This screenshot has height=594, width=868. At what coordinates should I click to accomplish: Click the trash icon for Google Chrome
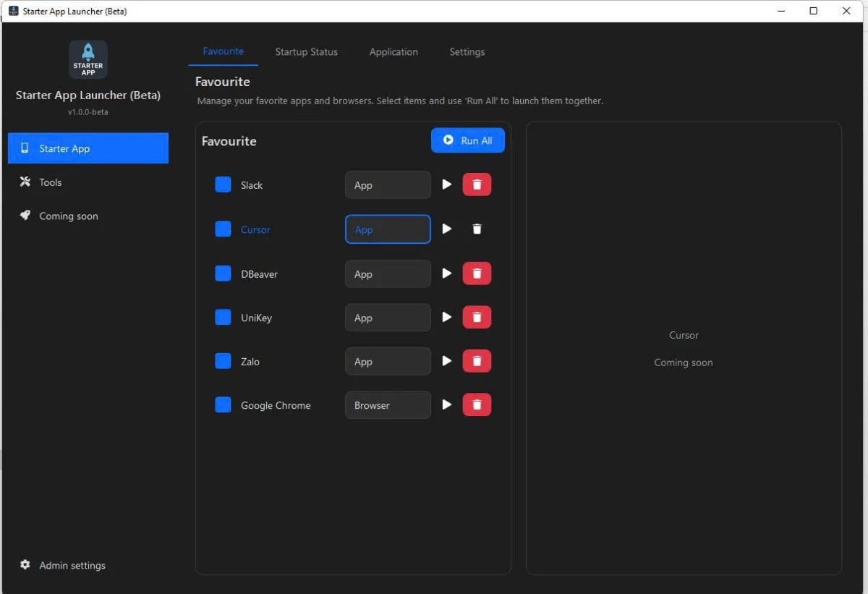click(x=477, y=404)
